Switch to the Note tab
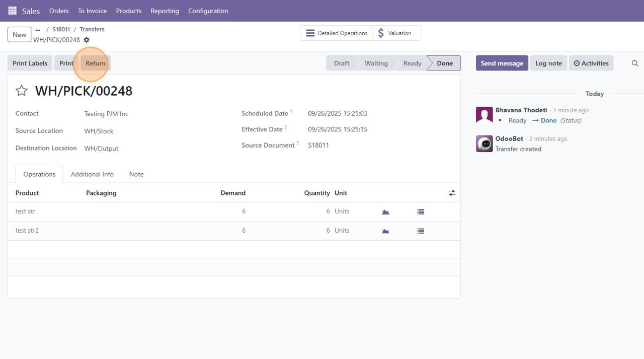The image size is (644, 359). pyautogui.click(x=136, y=174)
